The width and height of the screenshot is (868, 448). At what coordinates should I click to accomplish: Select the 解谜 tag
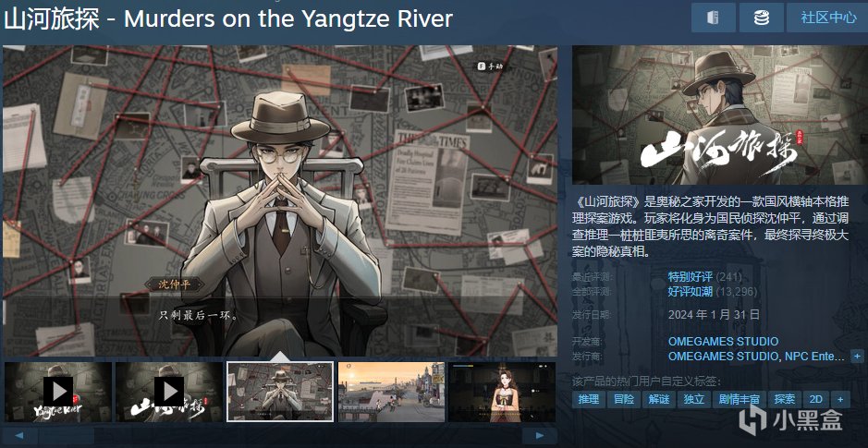click(659, 399)
